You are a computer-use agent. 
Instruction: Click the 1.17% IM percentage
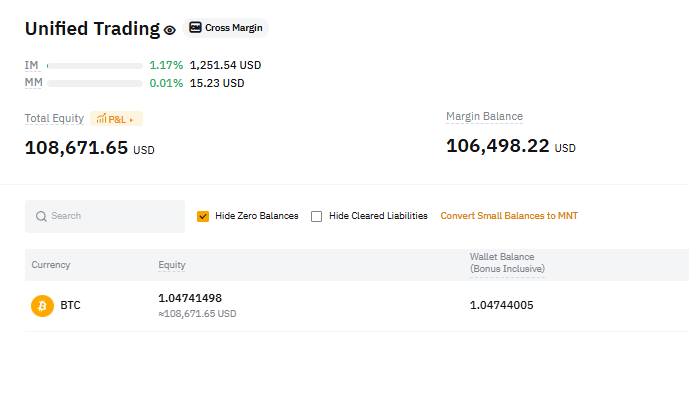pyautogui.click(x=166, y=65)
